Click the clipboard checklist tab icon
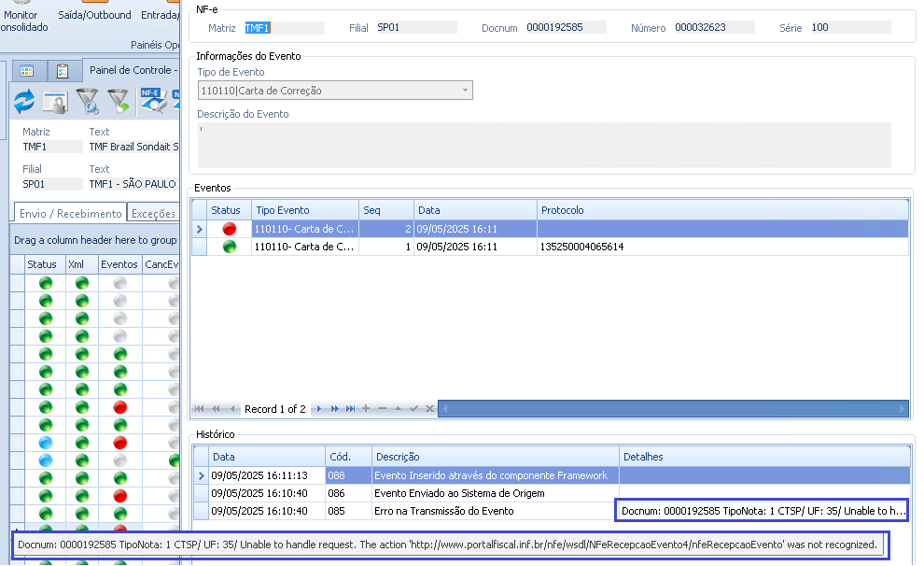Screen dimensions: 924x566 click(x=62, y=71)
